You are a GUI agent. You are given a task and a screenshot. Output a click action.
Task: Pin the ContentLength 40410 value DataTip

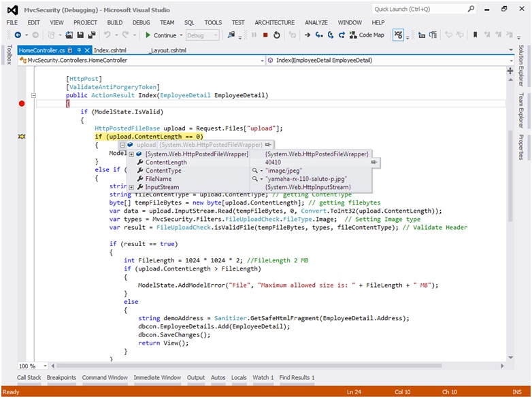374,162
